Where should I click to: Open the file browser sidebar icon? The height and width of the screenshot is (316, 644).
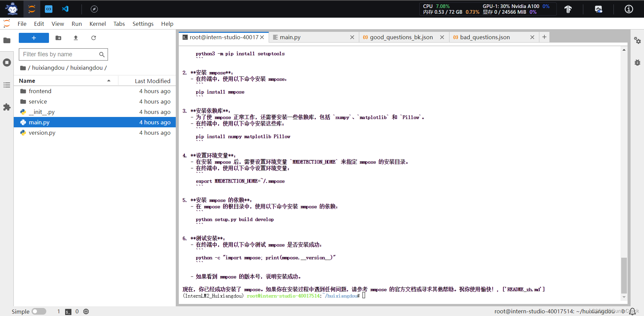7,40
